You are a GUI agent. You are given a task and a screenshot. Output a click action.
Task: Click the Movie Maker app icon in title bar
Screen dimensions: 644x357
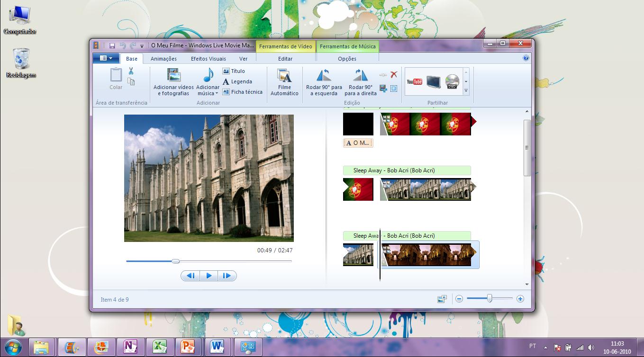97,45
